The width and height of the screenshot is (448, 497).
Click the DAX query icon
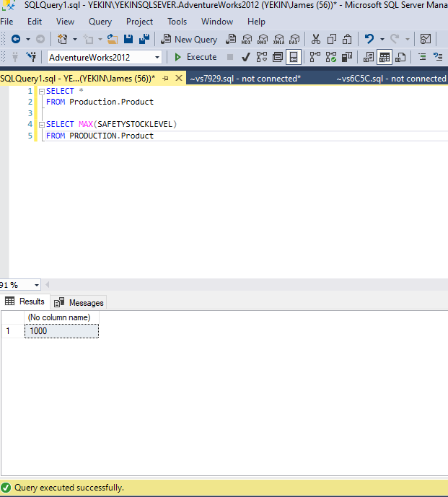tap(294, 39)
